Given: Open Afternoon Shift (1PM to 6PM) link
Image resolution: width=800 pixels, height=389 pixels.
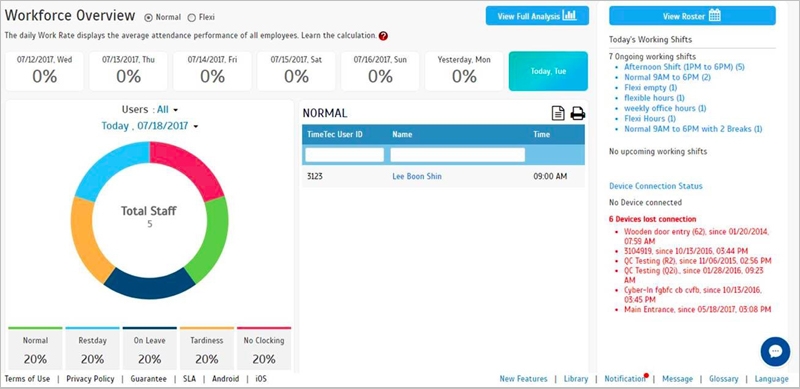Looking at the screenshot, I should [685, 67].
